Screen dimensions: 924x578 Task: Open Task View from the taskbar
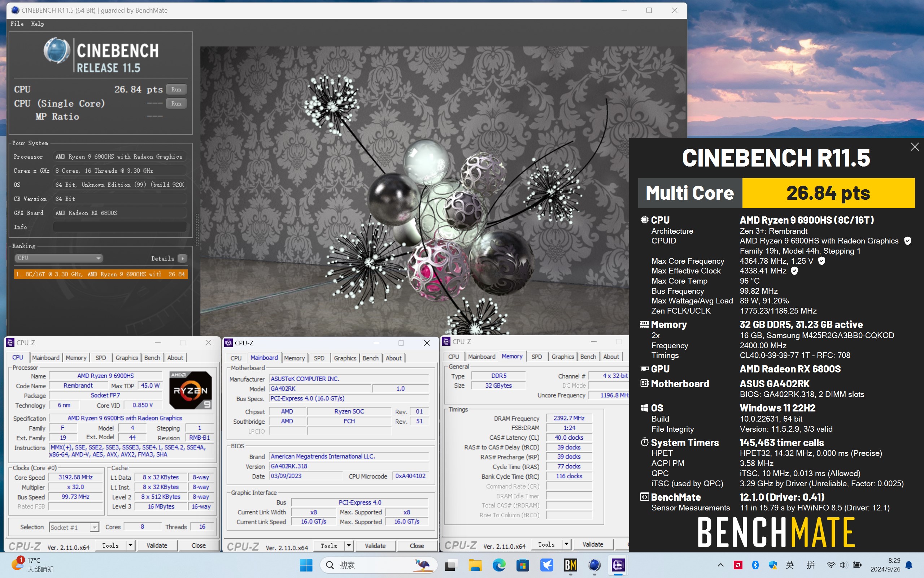pyautogui.click(x=451, y=565)
